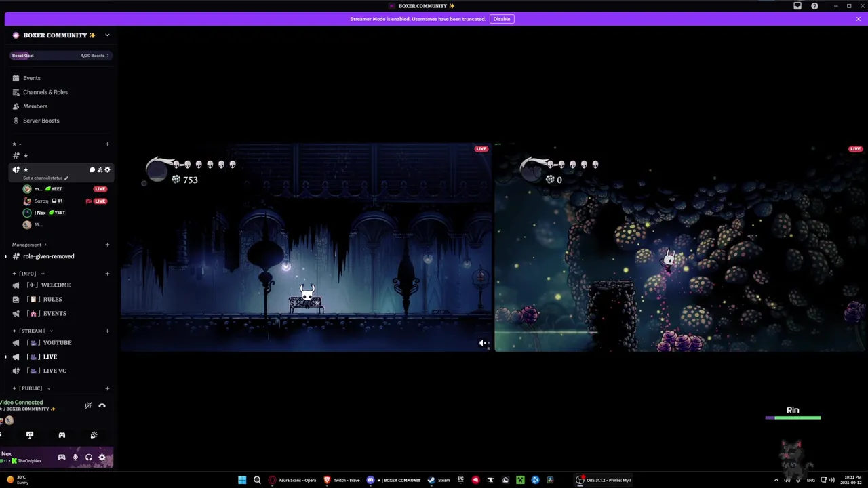The height and width of the screenshot is (488, 868).
Task: Disconnect from the voice call
Action: pos(102,405)
